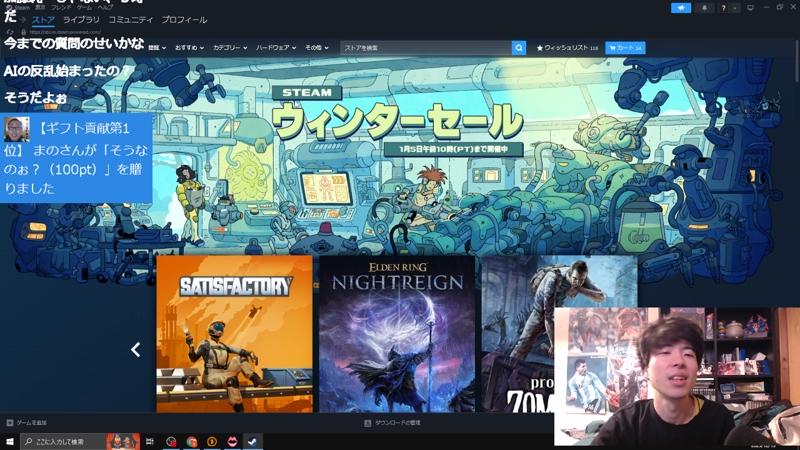Expand the first store nav dropdown left of おすすめ

tap(157, 47)
